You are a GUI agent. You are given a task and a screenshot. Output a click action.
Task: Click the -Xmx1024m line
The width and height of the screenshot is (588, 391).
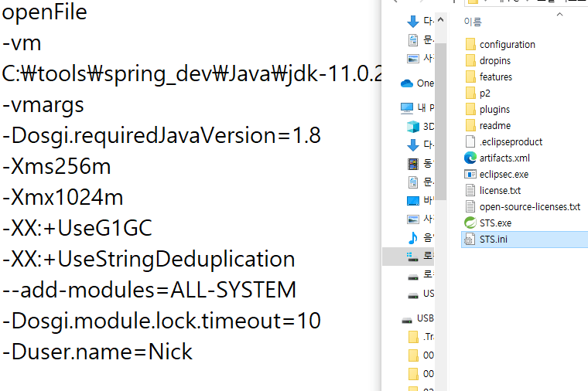(63, 197)
